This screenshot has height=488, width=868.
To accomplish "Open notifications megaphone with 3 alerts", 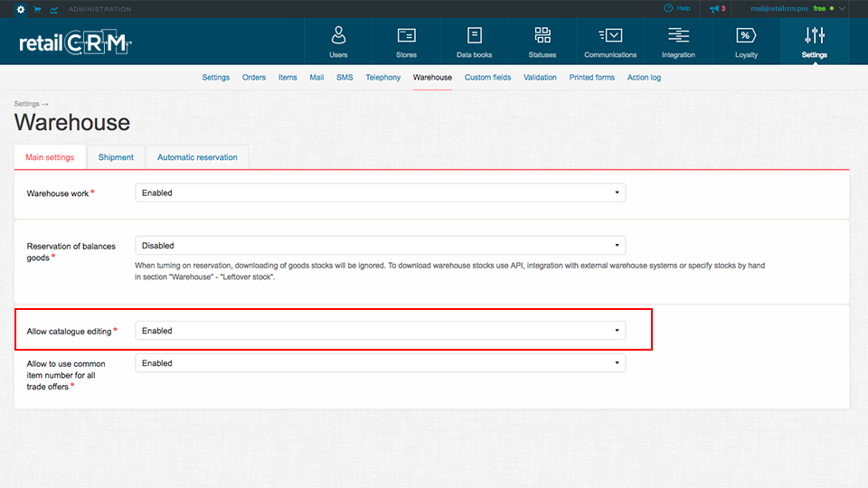I will [717, 9].
